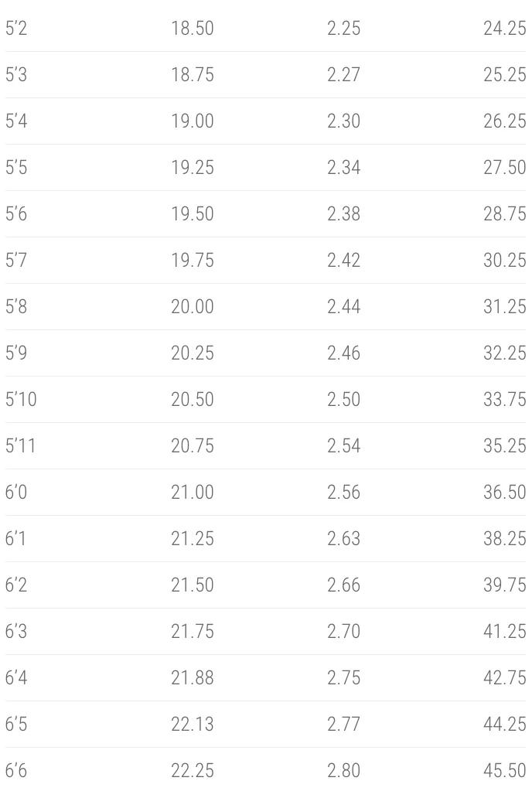Image resolution: width=532 pixels, height=798 pixels.
Task: Click the 20.75 value for 5'11
Action: click(193, 445)
